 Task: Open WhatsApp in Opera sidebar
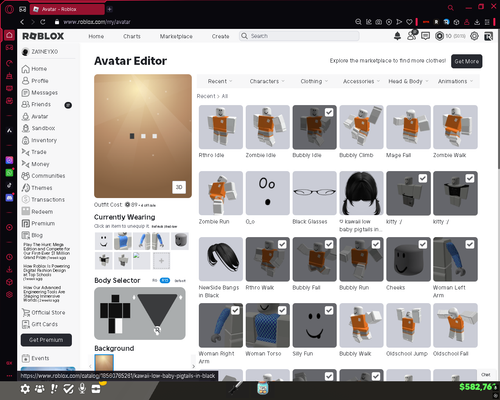[9, 173]
